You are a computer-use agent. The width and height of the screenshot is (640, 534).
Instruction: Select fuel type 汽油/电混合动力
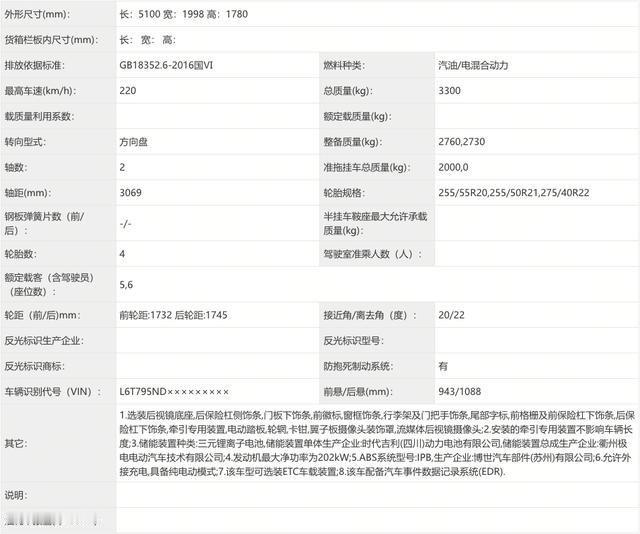[x=473, y=65]
